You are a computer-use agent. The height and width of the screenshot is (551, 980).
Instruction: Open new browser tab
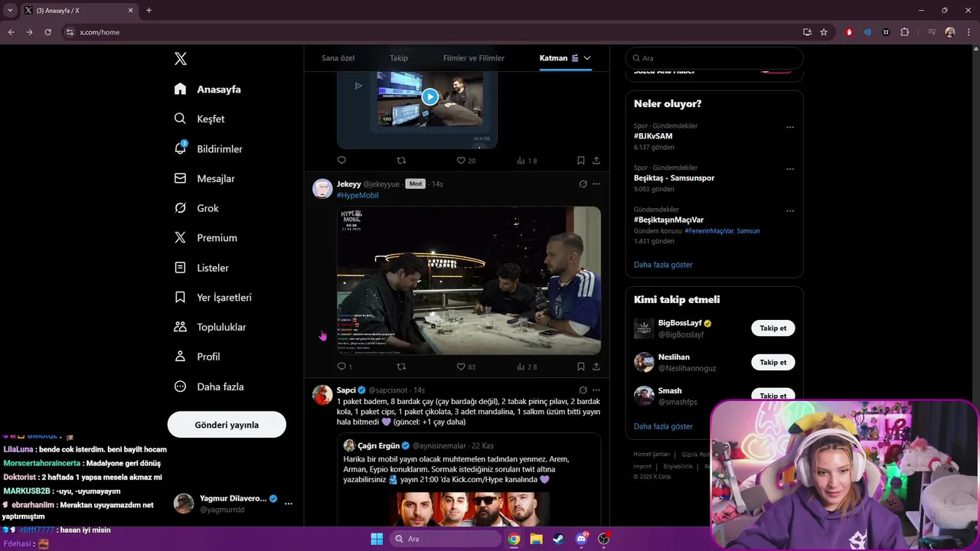149,10
